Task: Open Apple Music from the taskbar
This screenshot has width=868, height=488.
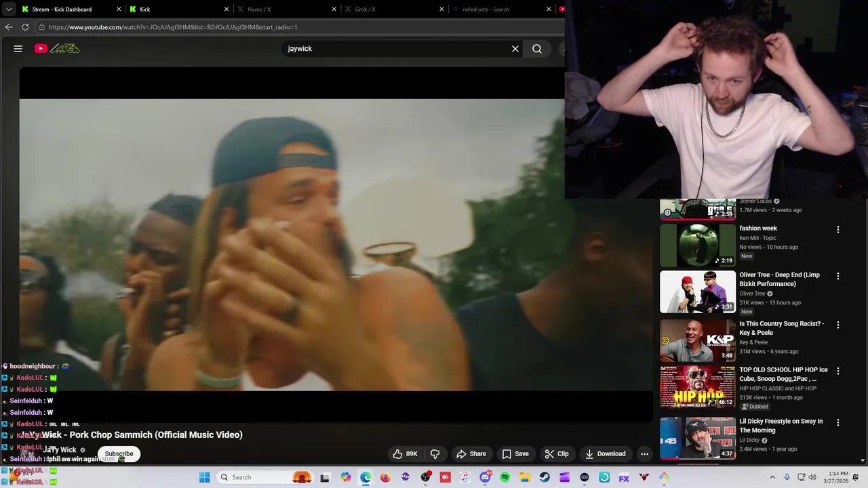Action: coord(465,477)
